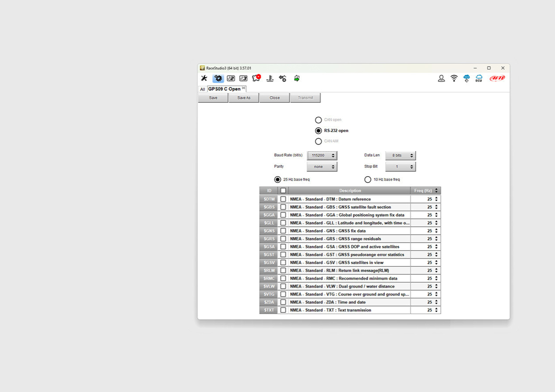Viewport: 555px width, 392px height.
Task: Click the Save button
Action: (213, 98)
